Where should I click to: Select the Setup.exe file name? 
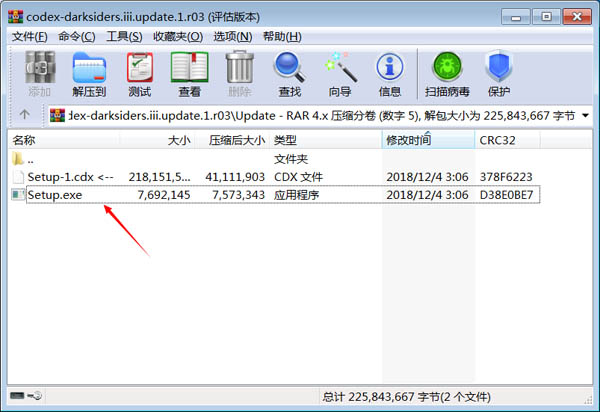pyautogui.click(x=55, y=195)
